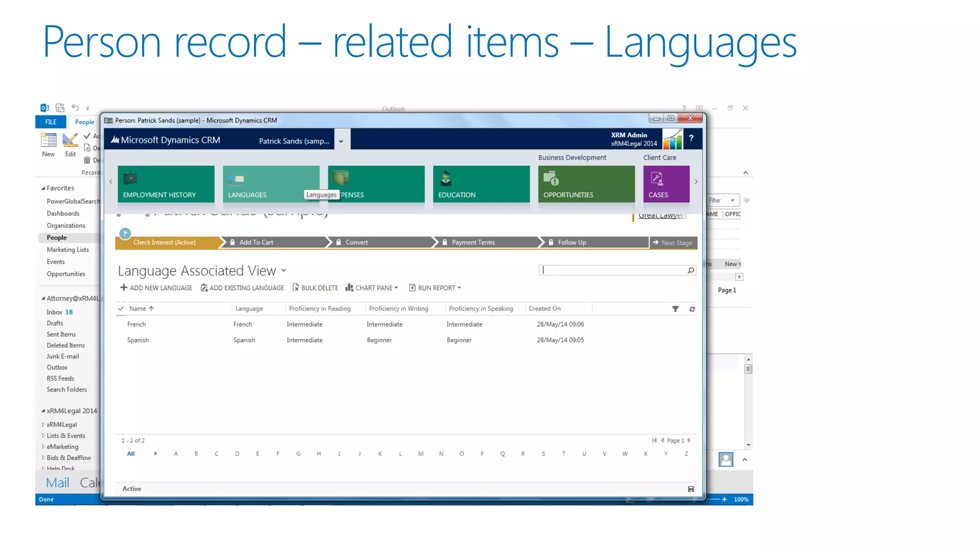Screen dimensions: 980x551
Task: Collapse the Favorites folder group
Action: [43, 188]
